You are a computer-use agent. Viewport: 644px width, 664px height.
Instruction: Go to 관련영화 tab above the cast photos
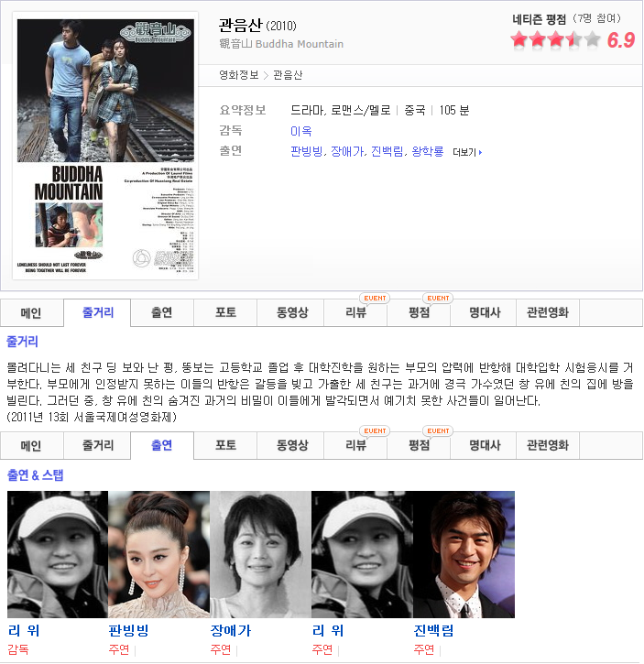pos(547,446)
